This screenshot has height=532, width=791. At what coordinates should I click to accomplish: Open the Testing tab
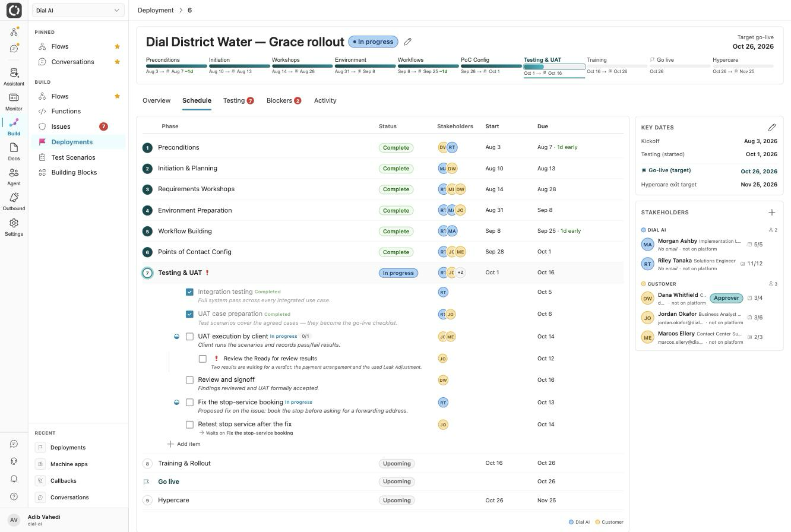(x=238, y=100)
